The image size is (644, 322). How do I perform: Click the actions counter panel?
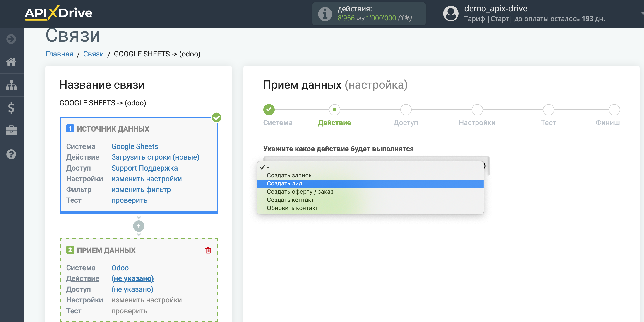tap(369, 14)
